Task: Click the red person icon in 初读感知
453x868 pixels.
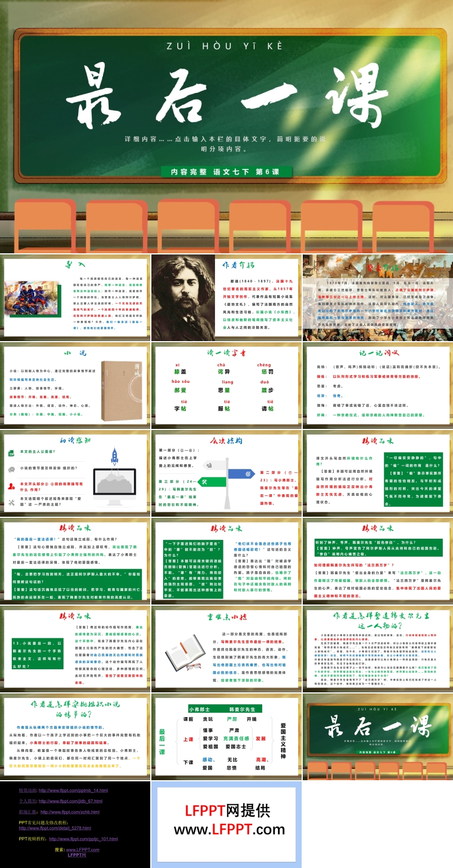Action: click(11, 486)
